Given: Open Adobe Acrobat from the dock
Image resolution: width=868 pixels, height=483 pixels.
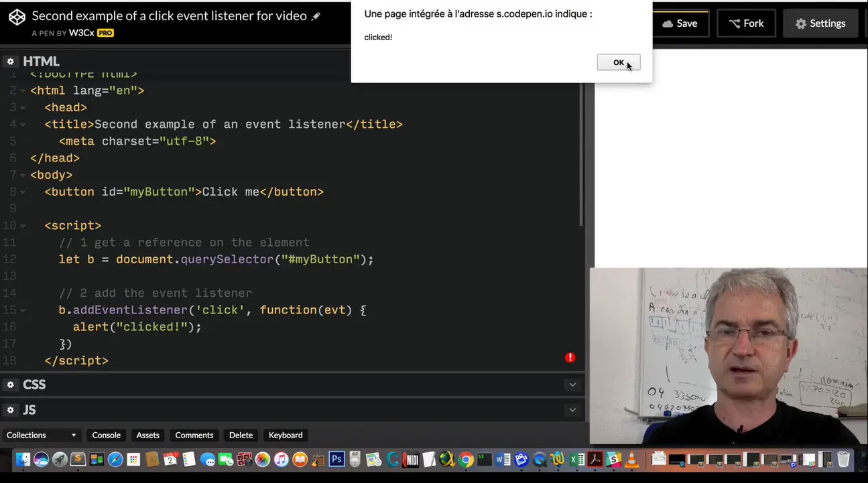Looking at the screenshot, I should click(595, 460).
